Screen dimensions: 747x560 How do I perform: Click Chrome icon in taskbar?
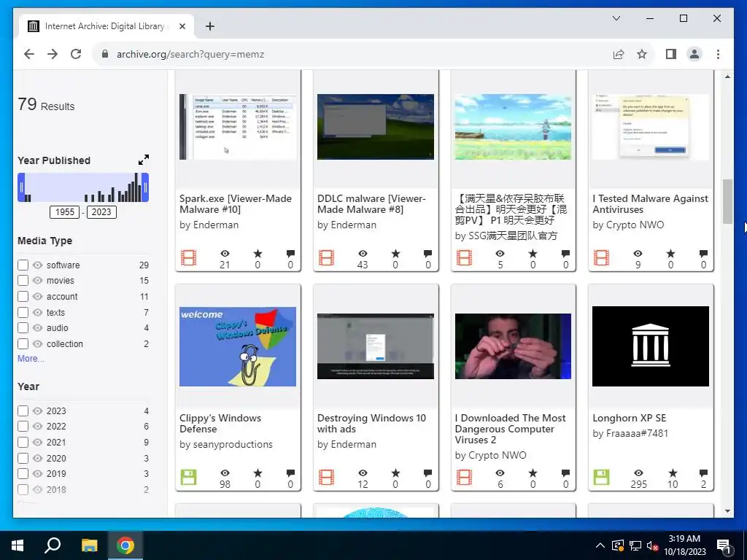click(x=125, y=545)
